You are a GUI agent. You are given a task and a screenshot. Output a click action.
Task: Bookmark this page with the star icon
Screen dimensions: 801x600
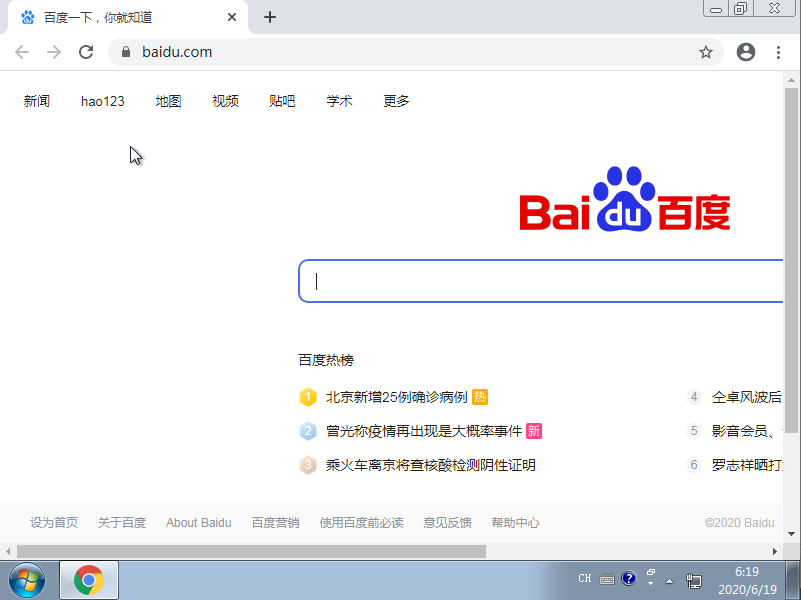click(706, 52)
